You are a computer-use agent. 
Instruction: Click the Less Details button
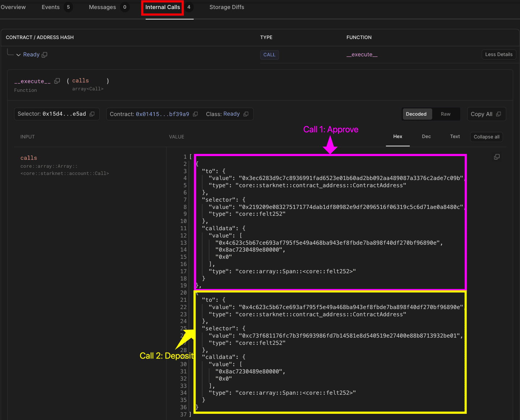click(x=499, y=55)
